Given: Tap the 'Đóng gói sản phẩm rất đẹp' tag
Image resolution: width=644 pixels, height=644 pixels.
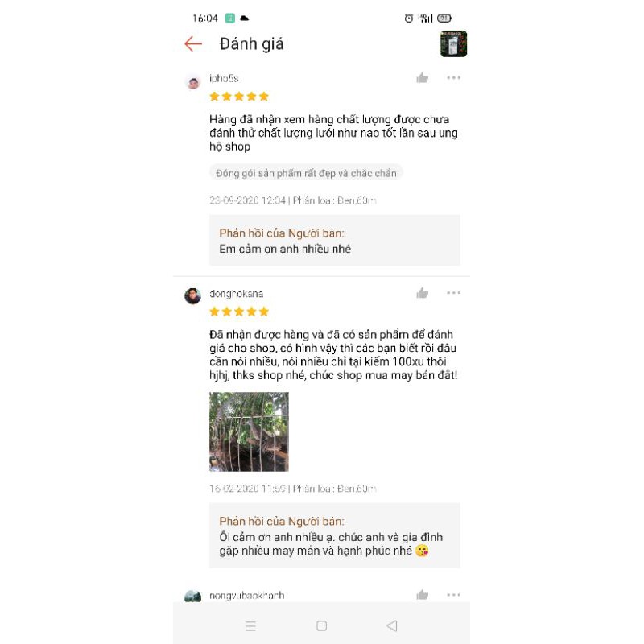Looking at the screenshot, I should tap(306, 173).
